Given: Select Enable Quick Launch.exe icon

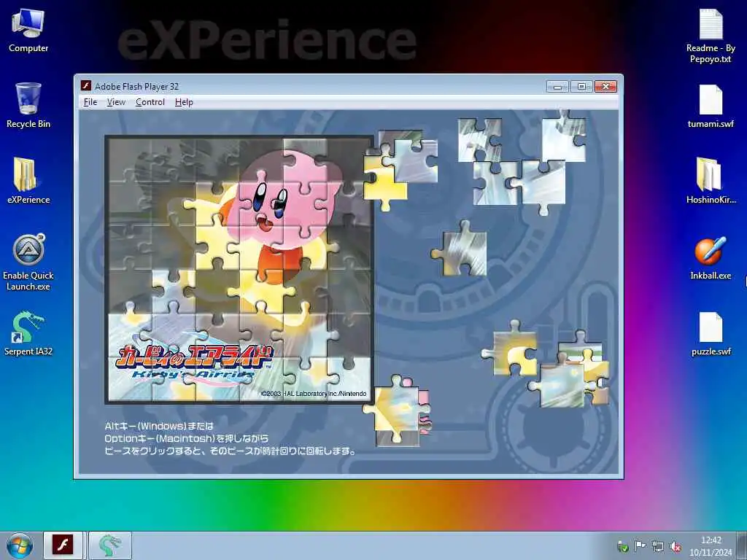Looking at the screenshot, I should tap(28, 262).
